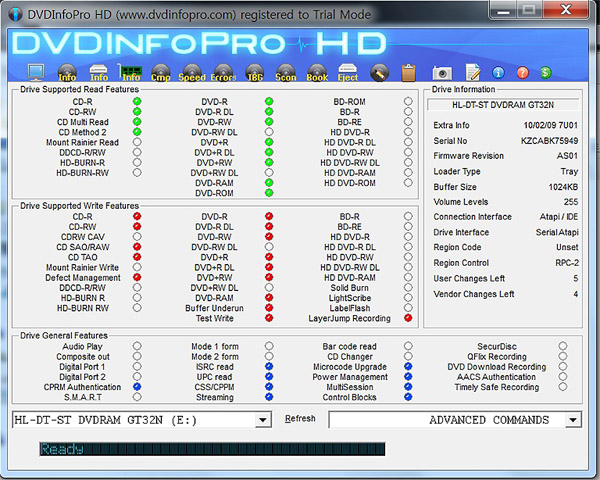Click the clipboard copy icon
Image resolution: width=600 pixels, height=480 pixels.
[408, 73]
